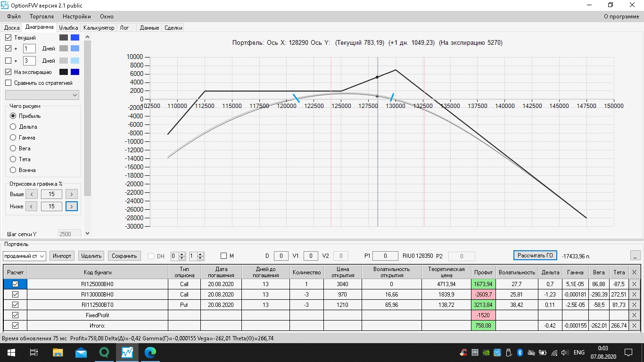Uncheck Расчет for RI130000BH0 row

[x=15, y=294]
